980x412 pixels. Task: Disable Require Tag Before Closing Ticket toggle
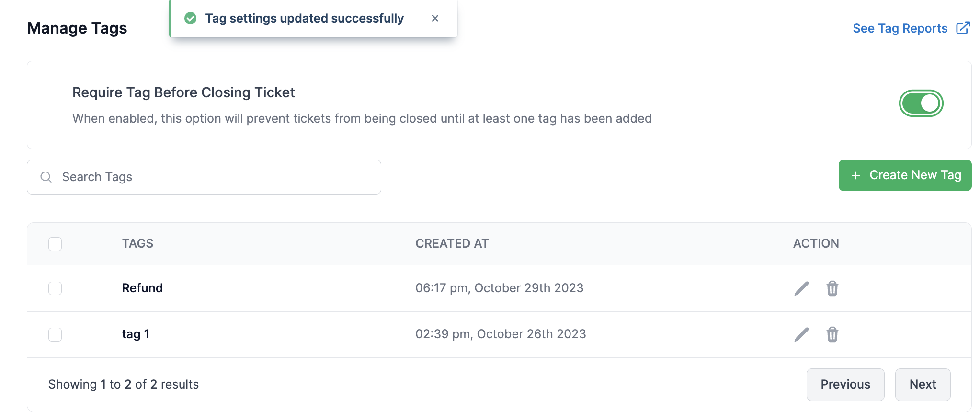(921, 103)
